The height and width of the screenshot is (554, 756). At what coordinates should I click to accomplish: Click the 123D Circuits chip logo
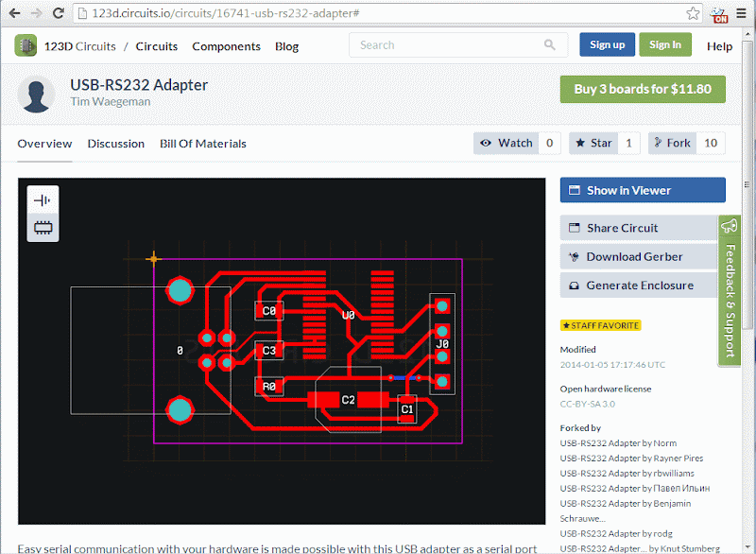26,45
